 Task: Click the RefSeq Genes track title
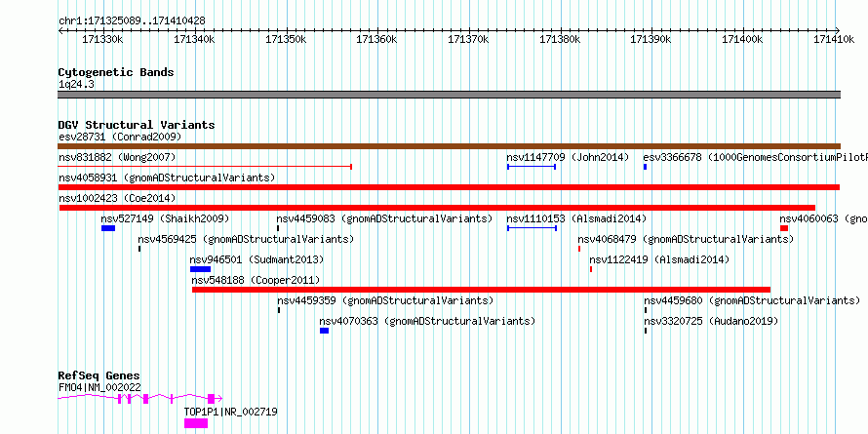[x=99, y=376]
